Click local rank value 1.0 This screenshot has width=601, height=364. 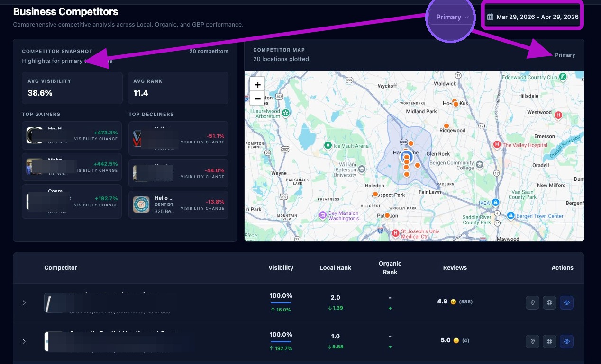tap(336, 337)
